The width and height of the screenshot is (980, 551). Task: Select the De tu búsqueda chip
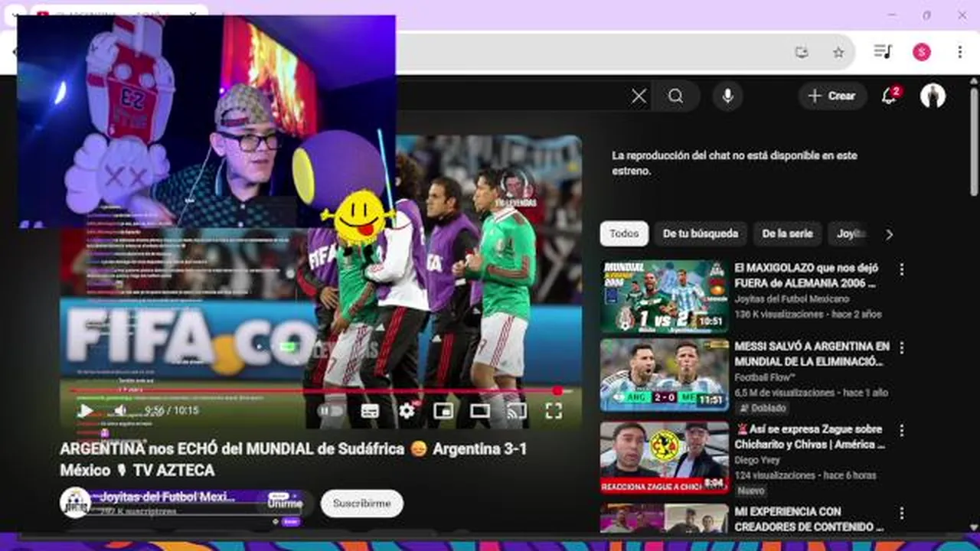[701, 234]
